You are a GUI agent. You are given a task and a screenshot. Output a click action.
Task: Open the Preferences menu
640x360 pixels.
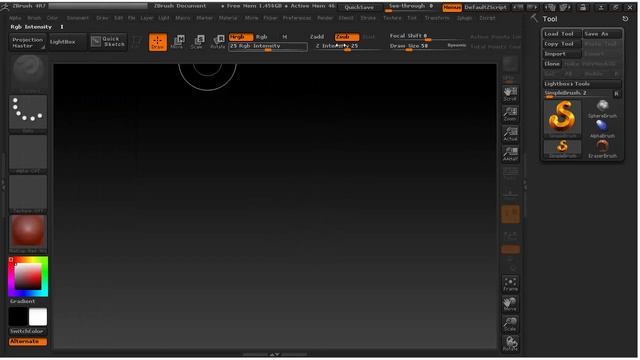(297, 18)
